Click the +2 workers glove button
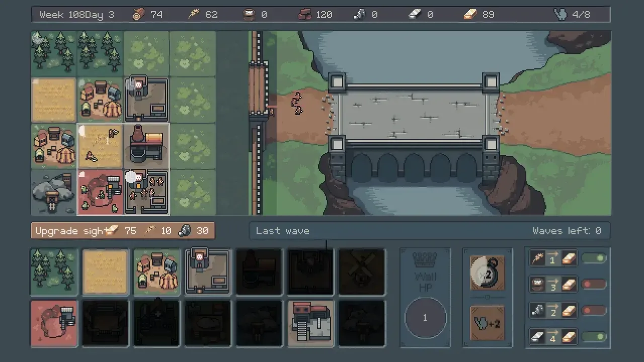This screenshot has width=644, height=362. click(487, 323)
